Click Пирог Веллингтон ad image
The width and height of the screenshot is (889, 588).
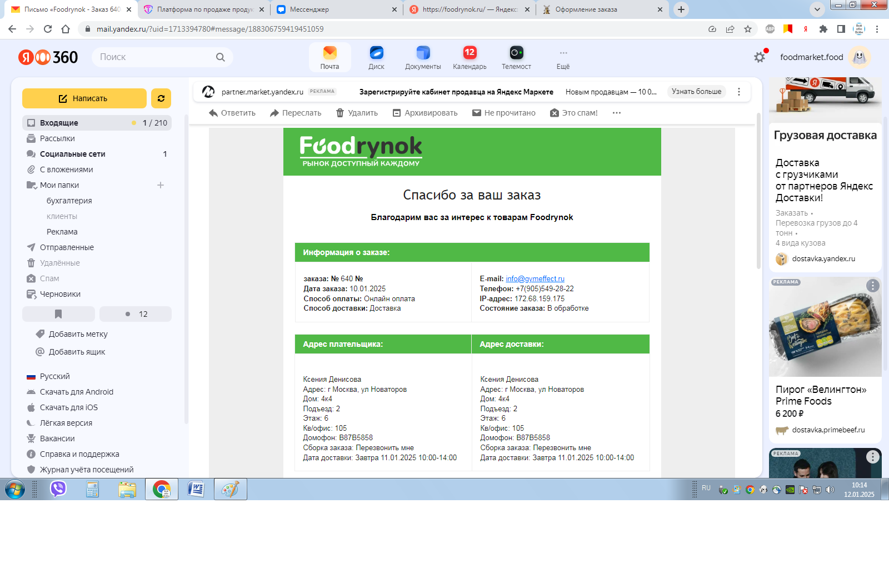tap(825, 327)
